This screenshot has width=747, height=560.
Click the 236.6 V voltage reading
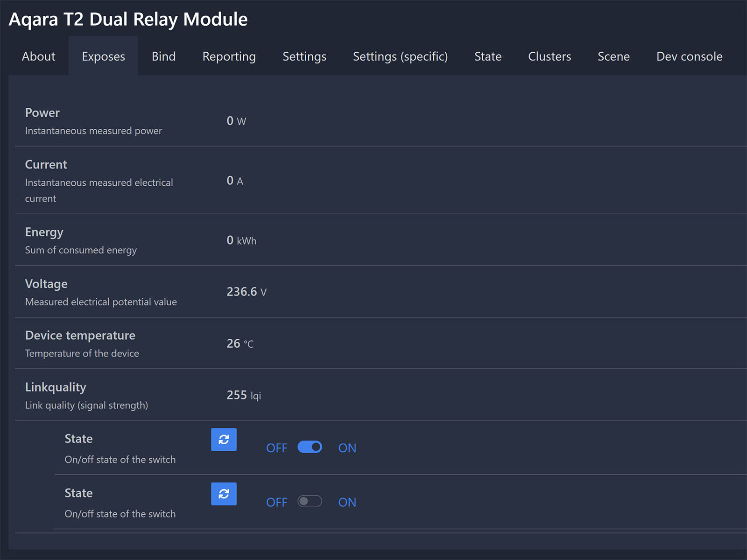point(246,292)
